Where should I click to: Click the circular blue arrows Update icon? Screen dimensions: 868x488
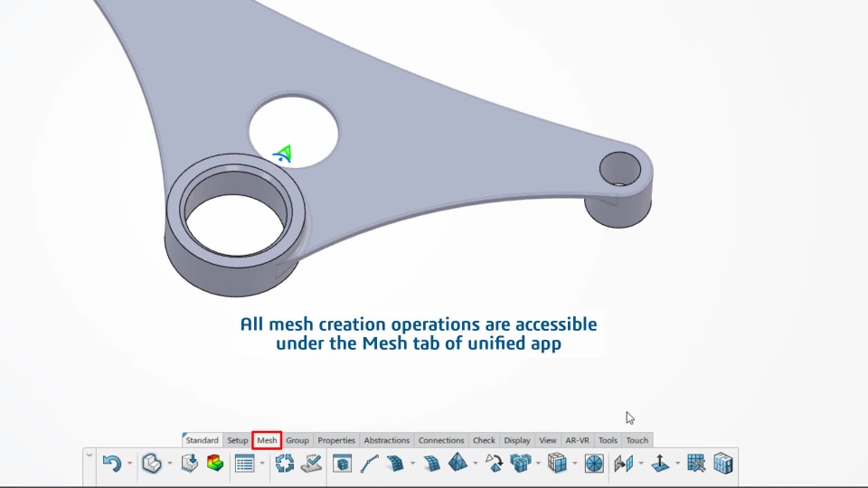[x=285, y=463]
